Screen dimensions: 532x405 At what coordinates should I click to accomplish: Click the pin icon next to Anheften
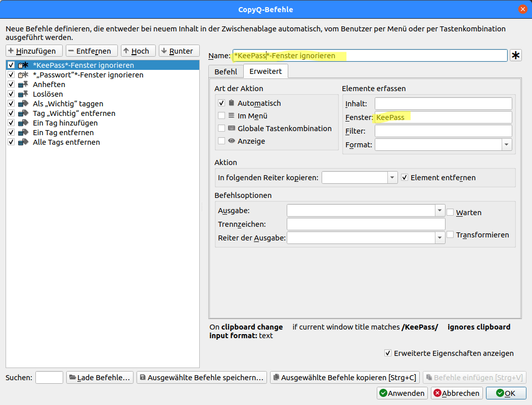(24, 84)
